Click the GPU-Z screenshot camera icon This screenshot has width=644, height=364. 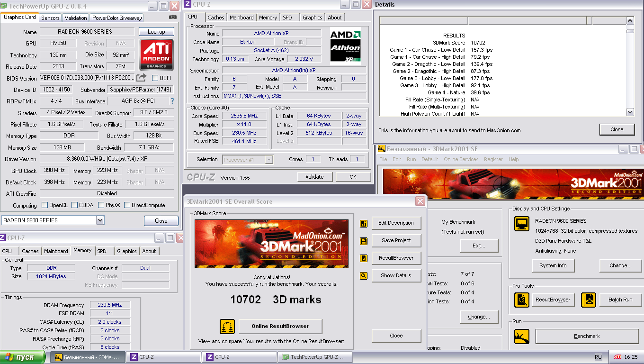pyautogui.click(x=173, y=17)
